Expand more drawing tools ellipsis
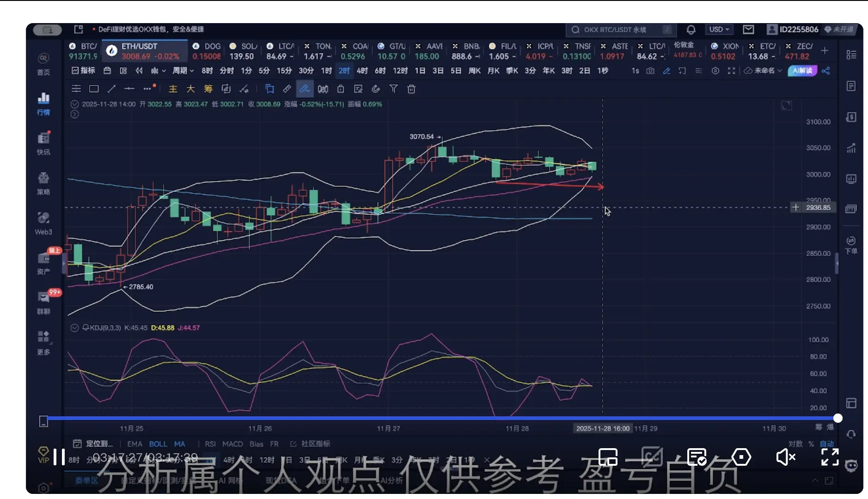This screenshot has width=868, height=499. coord(147,89)
